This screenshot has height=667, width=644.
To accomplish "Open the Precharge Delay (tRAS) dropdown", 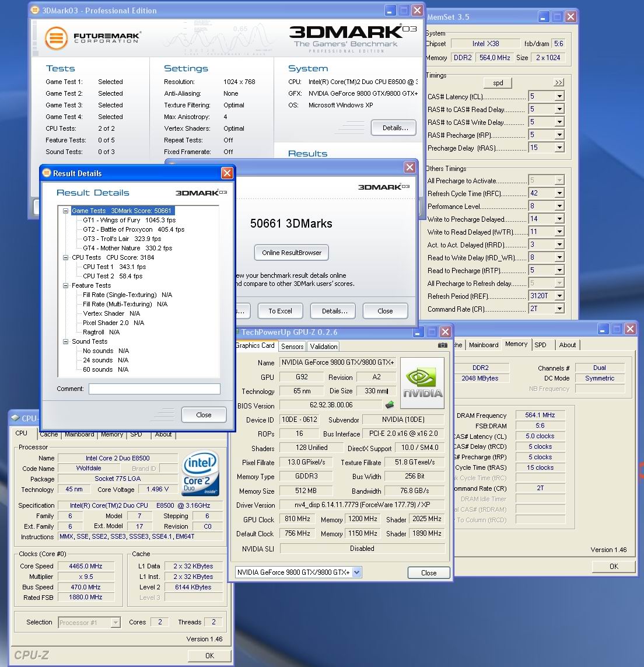I will tap(559, 148).
